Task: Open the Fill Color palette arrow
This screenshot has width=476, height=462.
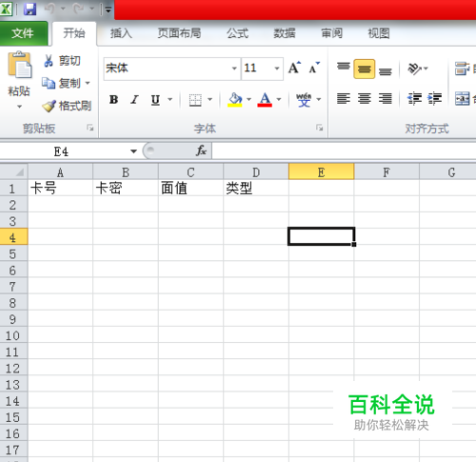Action: click(248, 100)
